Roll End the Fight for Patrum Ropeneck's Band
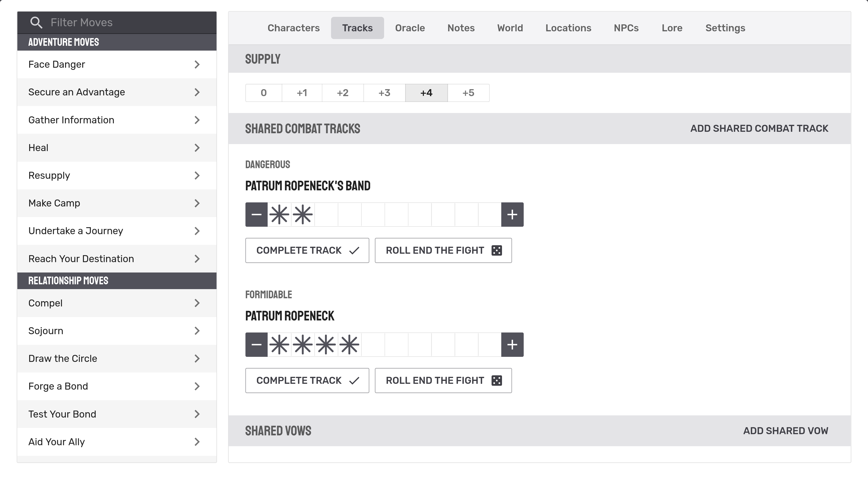 (443, 250)
